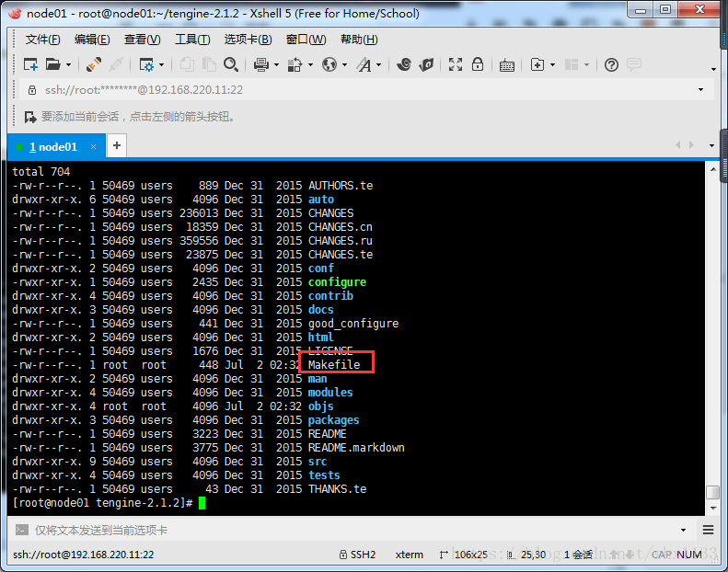Click the Disconnect icon
The height and width of the screenshot is (572, 728).
(x=116, y=65)
